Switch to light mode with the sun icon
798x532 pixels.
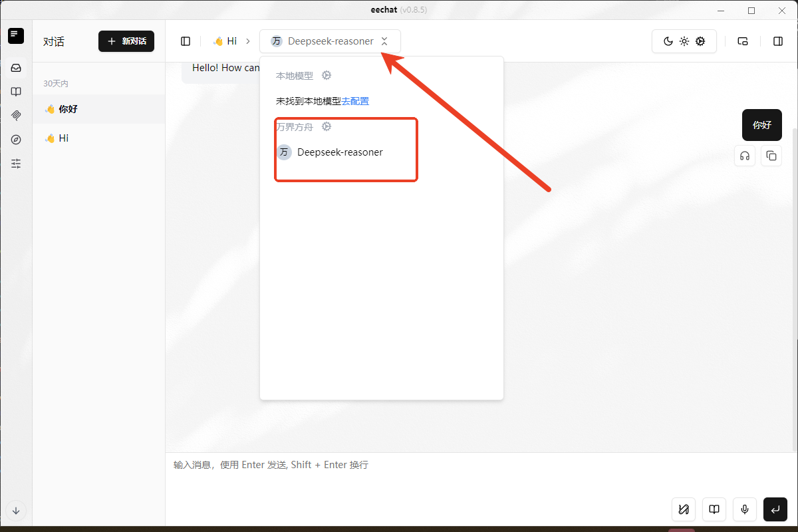(x=684, y=41)
